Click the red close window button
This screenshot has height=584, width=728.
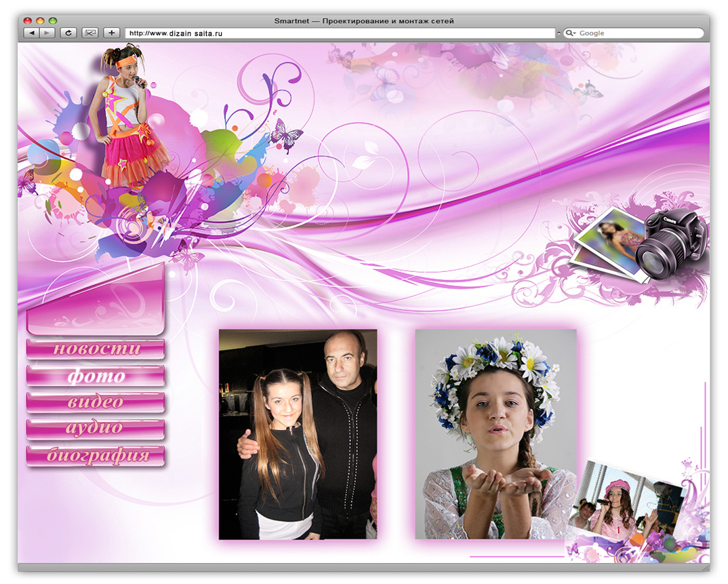coord(27,21)
